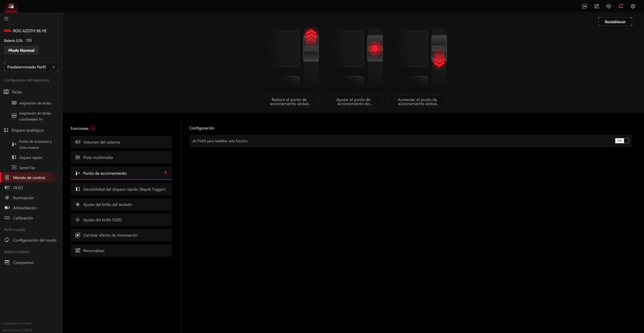Screen dimensions: 644x333
Task: Open the settings gear icon top right
Action: [x=633, y=6]
